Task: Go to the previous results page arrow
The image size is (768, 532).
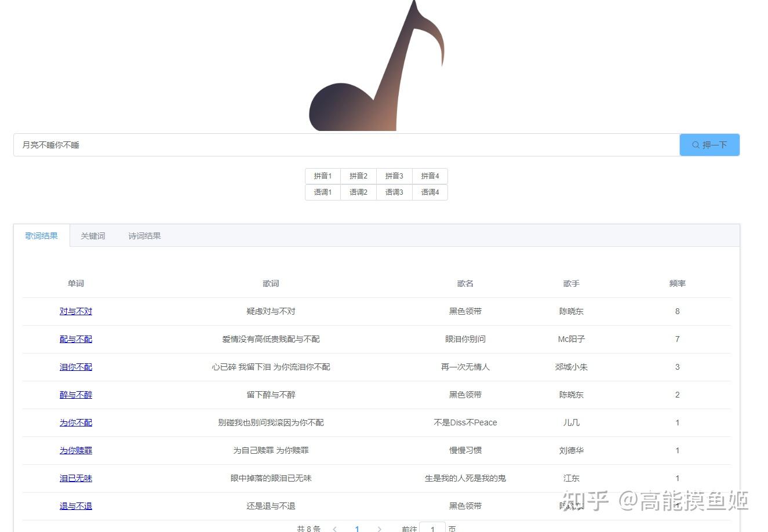Action: tap(335, 529)
